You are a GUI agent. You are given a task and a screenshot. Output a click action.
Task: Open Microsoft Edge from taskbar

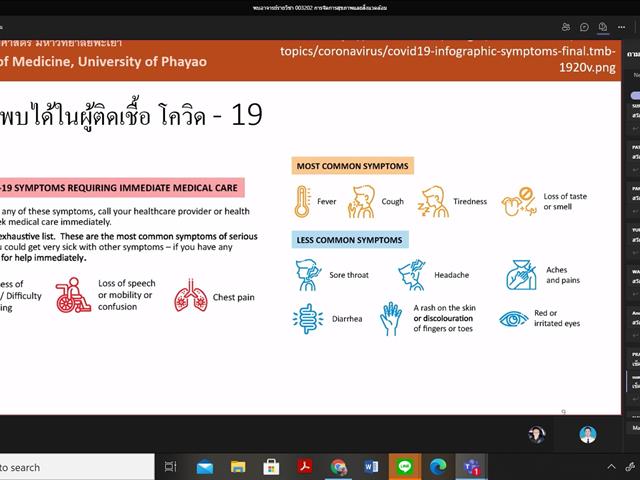click(x=438, y=467)
